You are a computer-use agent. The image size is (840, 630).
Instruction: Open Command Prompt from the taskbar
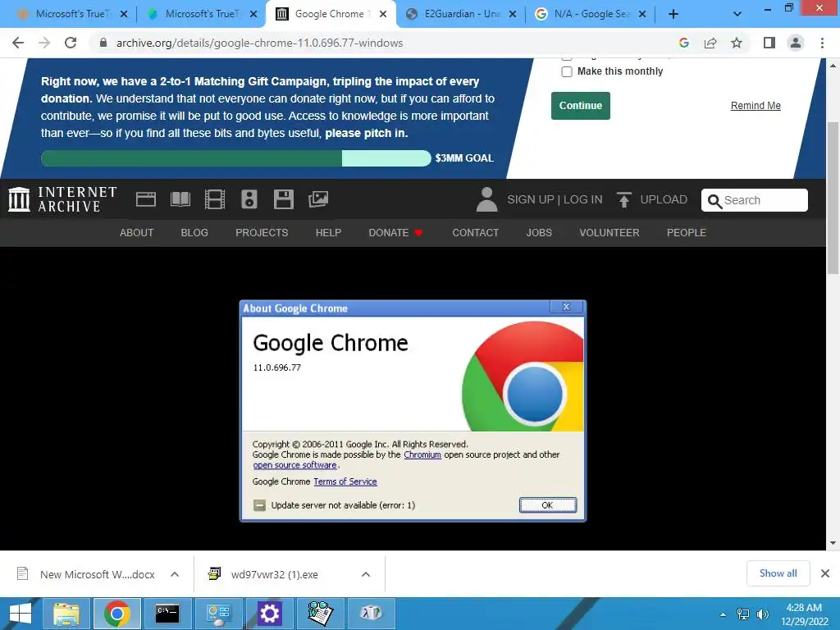pos(167,614)
